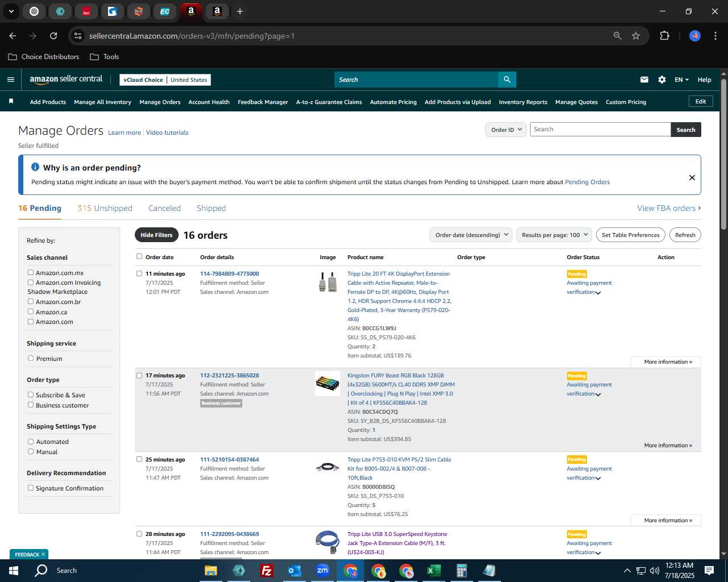This screenshot has height=582, width=728.
Task: Open Automate Pricing in nav bar
Action: [393, 102]
